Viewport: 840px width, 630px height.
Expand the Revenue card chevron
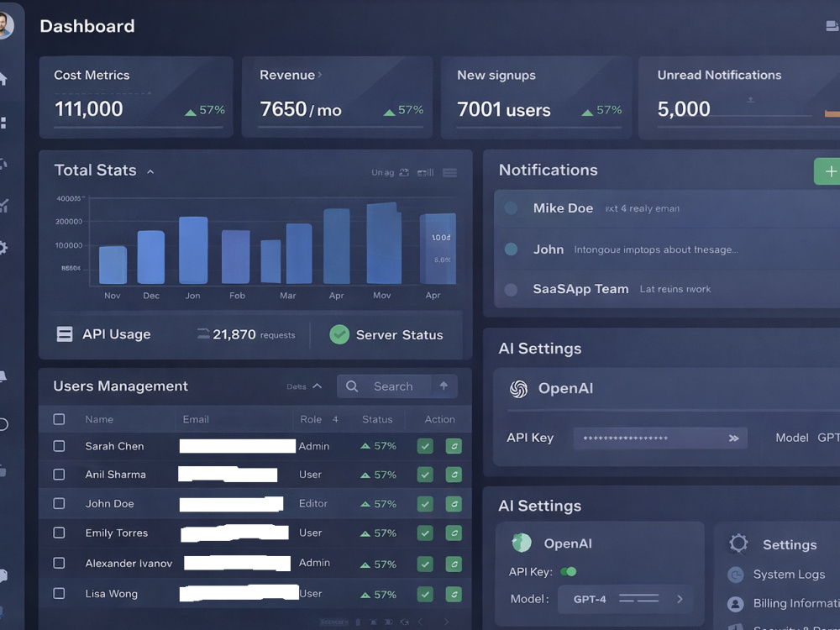(x=320, y=75)
